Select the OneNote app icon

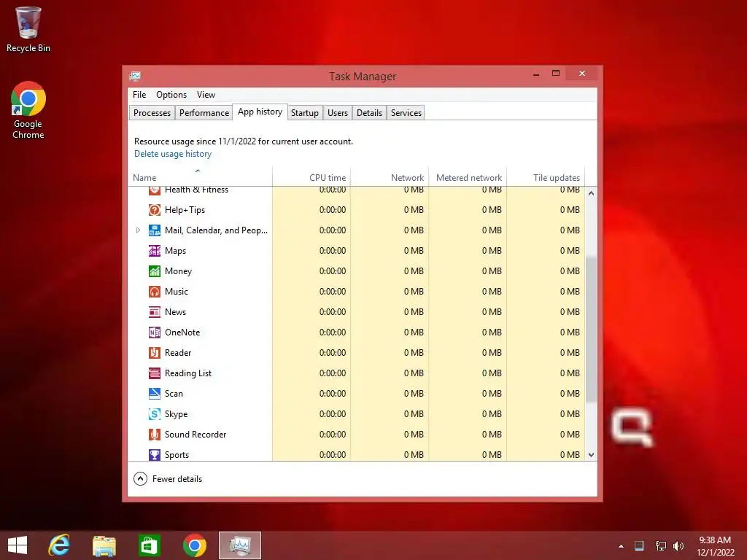155,332
